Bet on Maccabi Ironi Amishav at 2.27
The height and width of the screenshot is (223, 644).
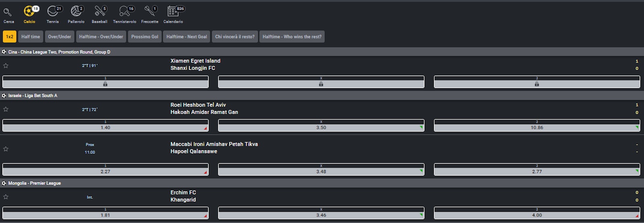click(x=105, y=170)
